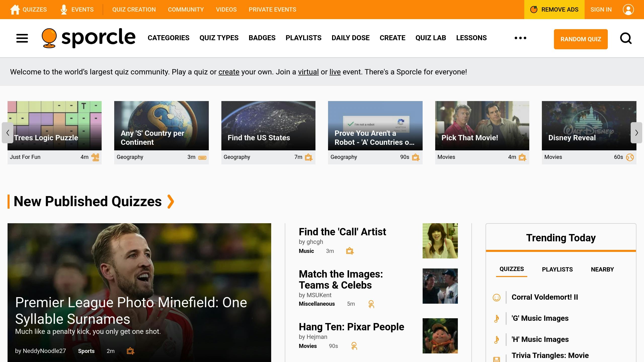Click Trees Logic Puzzle grid type icon

(x=95, y=157)
